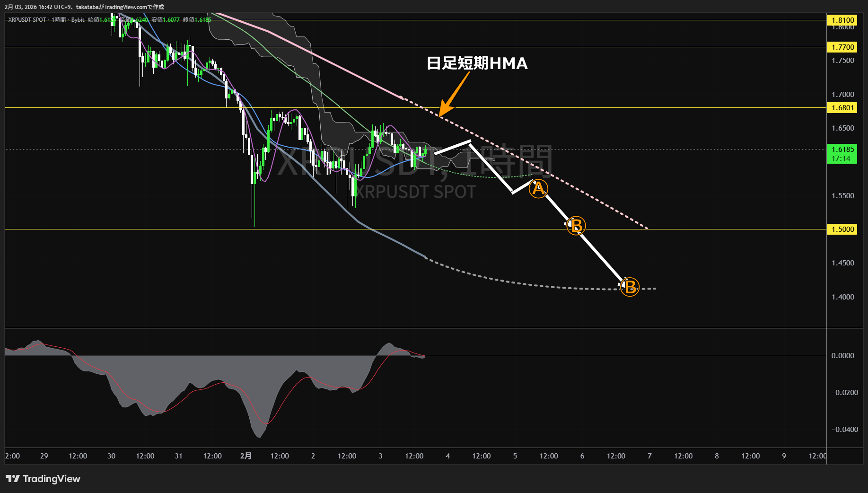The width and height of the screenshot is (868, 493).
Task: Select the orange arrow pointing at pink line
Action: pos(454,93)
